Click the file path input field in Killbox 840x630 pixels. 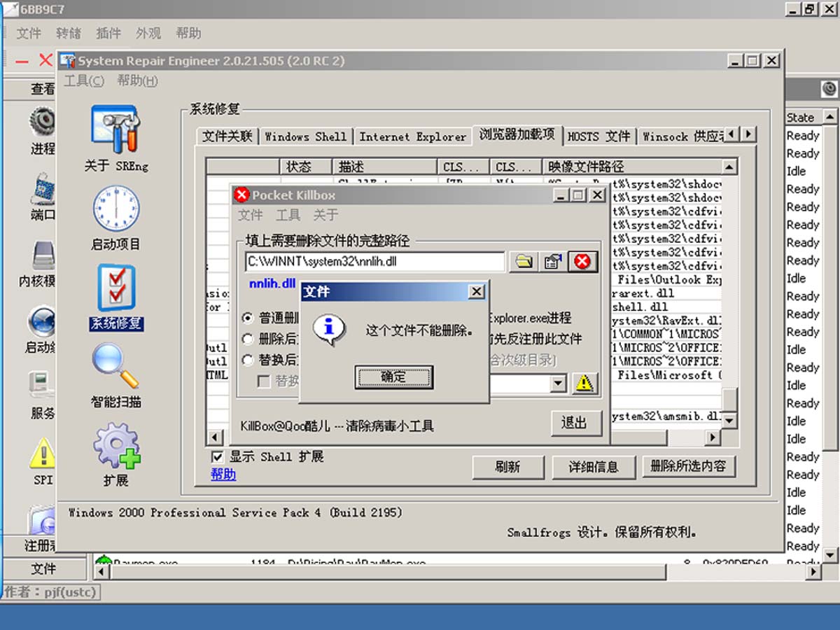click(x=375, y=262)
